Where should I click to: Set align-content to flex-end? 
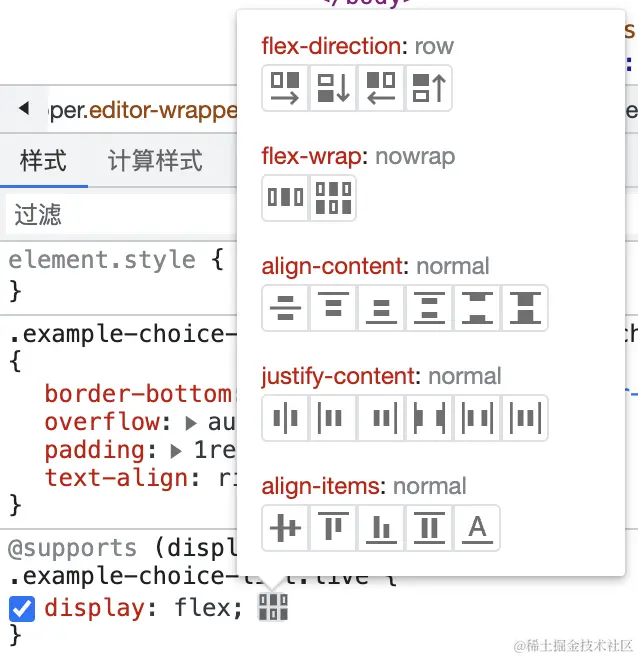(x=381, y=308)
